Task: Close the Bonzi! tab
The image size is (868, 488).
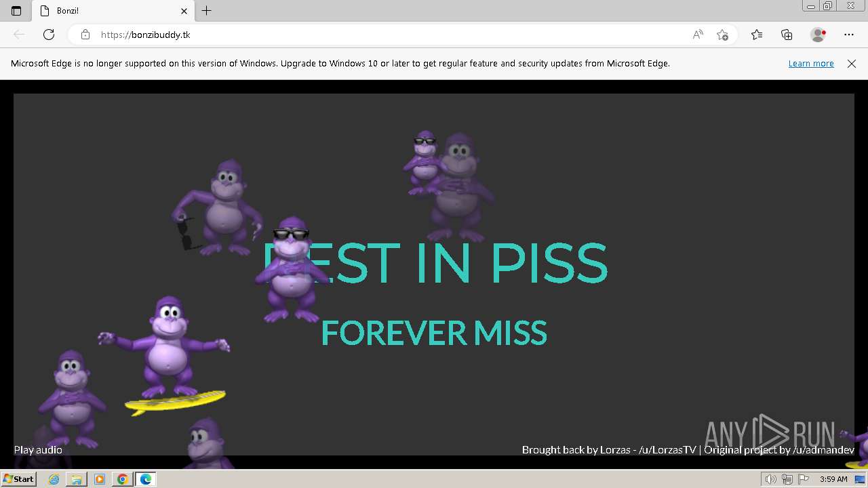Action: (x=184, y=11)
